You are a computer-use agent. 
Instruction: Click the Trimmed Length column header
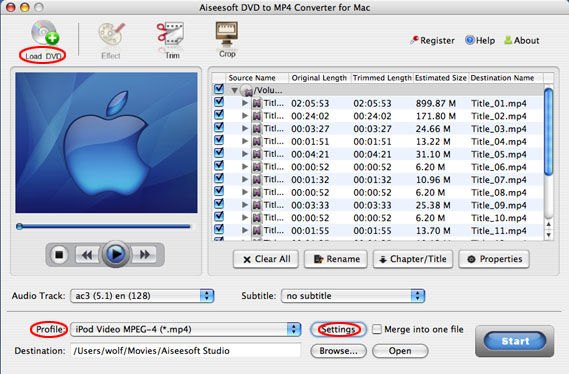[382, 78]
